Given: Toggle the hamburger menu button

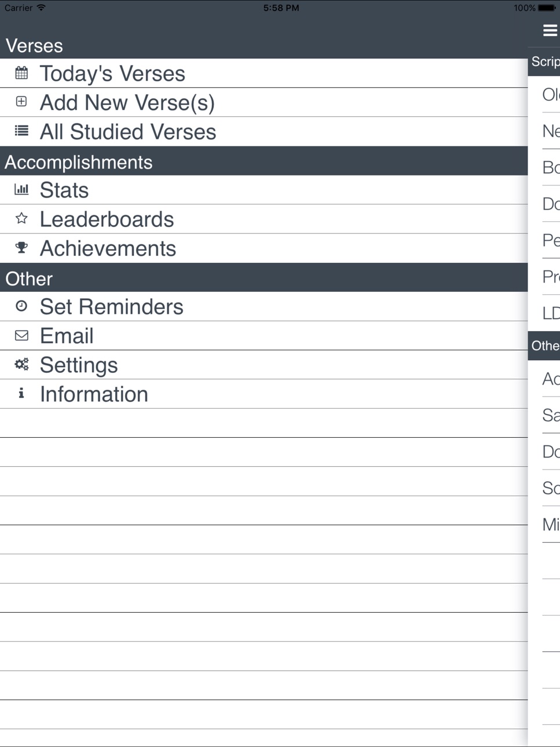Looking at the screenshot, I should pyautogui.click(x=550, y=30).
